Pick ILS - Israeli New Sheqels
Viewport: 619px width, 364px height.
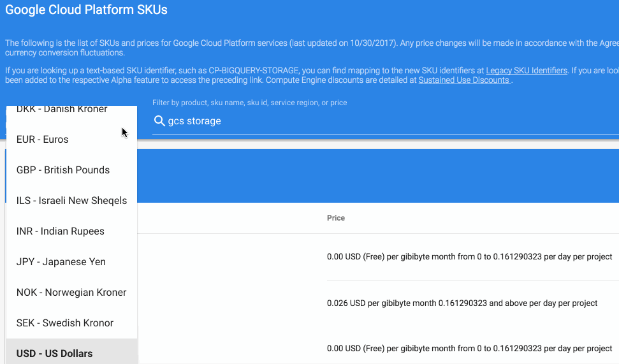tap(71, 201)
